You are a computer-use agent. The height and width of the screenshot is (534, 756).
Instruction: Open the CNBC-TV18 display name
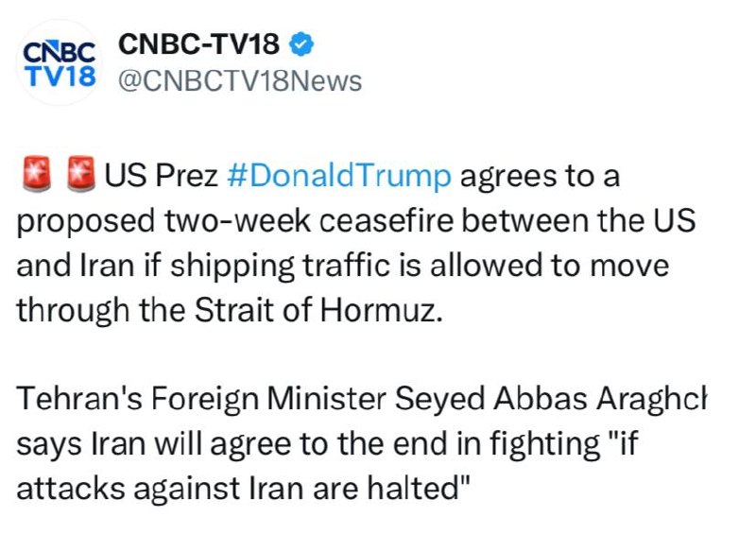[x=200, y=43]
